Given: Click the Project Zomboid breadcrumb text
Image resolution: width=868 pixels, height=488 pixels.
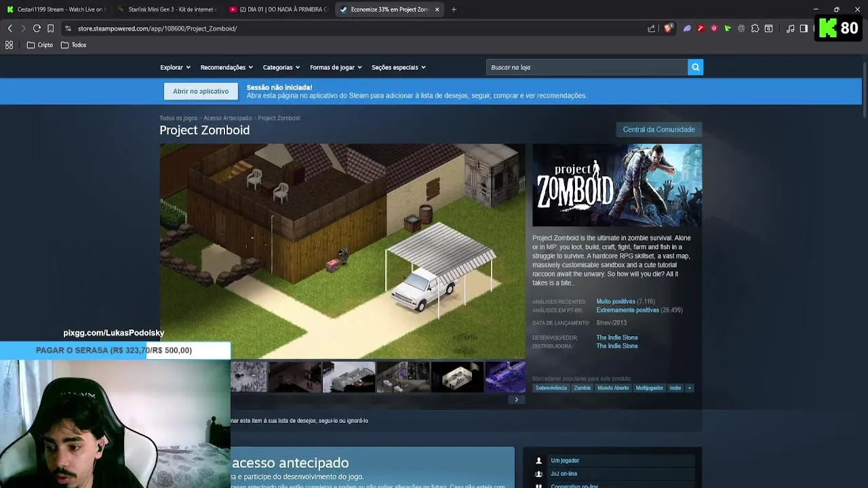Looking at the screenshot, I should [279, 118].
